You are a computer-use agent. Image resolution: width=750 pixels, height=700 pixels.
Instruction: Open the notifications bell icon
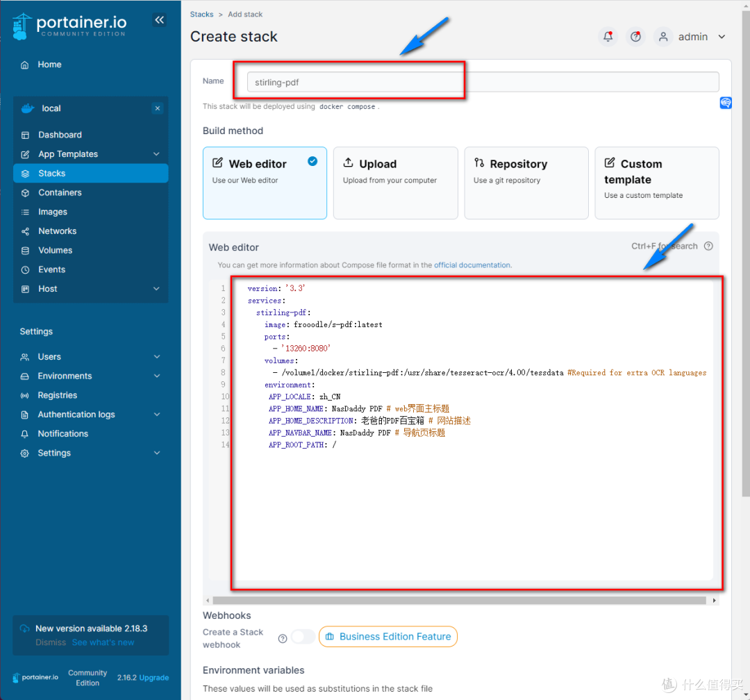(x=608, y=36)
